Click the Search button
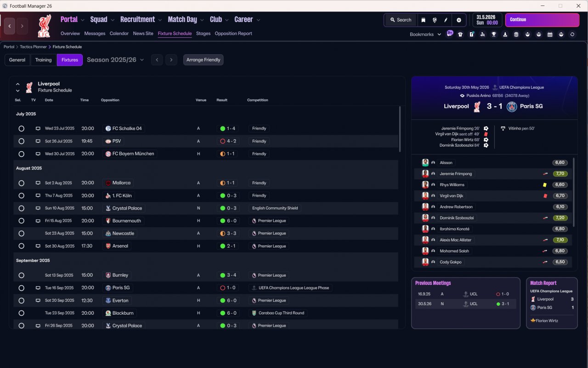The width and height of the screenshot is (588, 368). pos(401,20)
